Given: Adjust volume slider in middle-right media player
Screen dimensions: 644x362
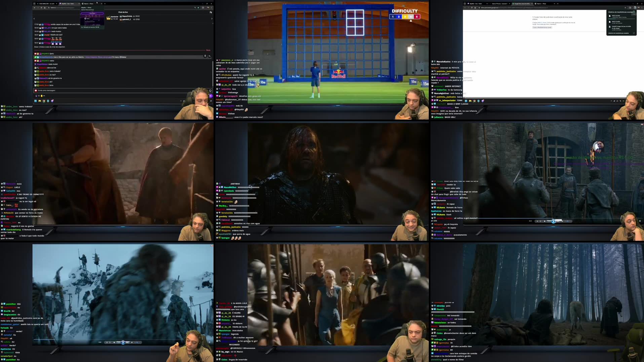Looking at the screenshot, I should (567, 221).
